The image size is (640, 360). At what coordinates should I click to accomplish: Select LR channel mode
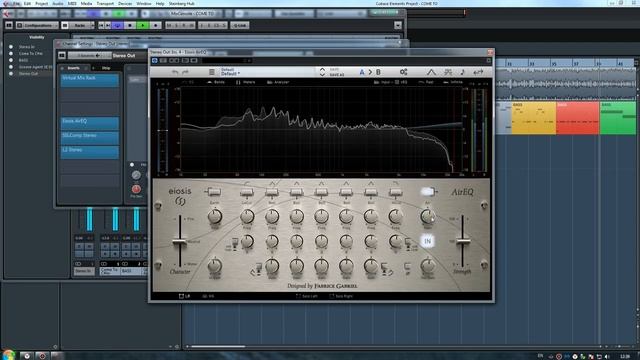184,296
